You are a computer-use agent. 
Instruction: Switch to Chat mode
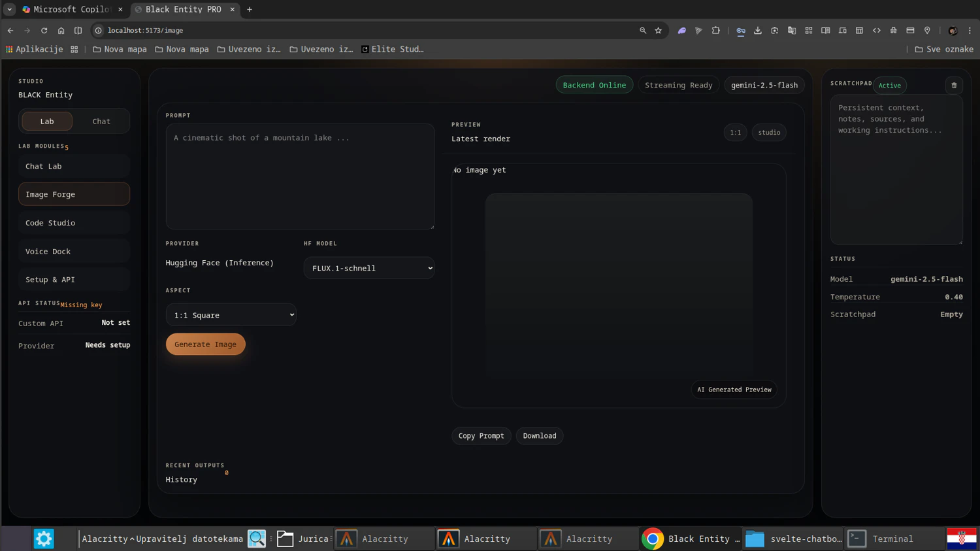101,121
